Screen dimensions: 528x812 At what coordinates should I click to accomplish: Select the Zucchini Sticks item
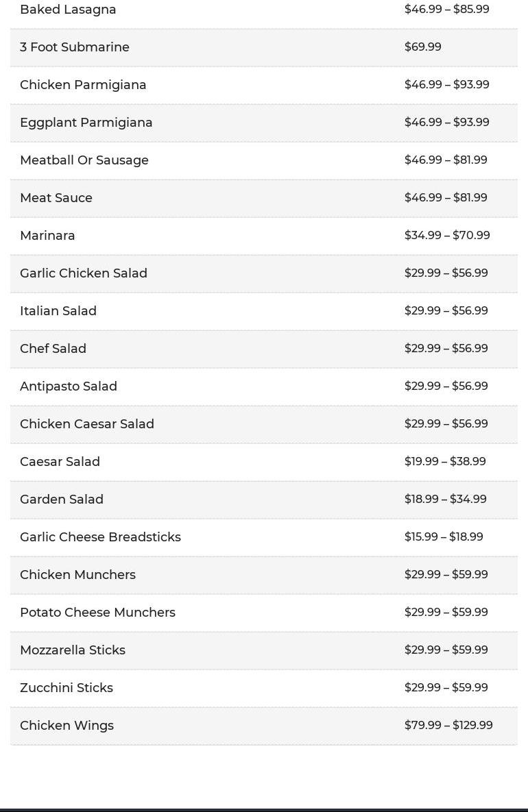[x=67, y=688]
